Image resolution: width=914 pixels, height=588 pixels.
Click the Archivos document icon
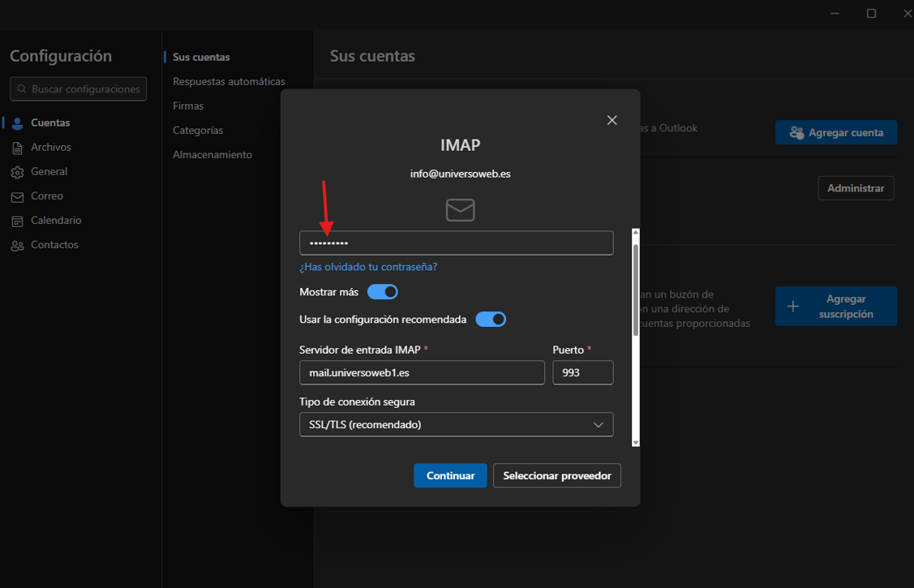click(17, 148)
